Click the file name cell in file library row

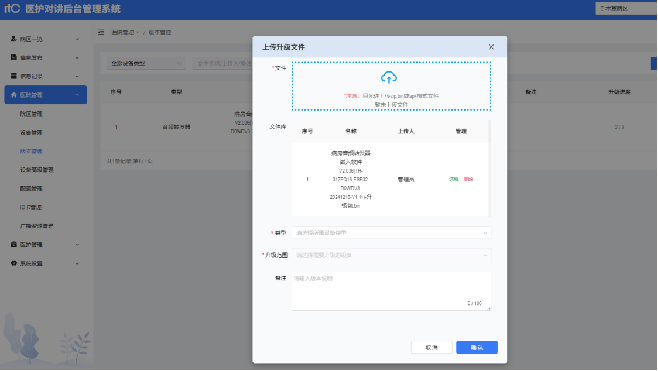pyautogui.click(x=350, y=179)
